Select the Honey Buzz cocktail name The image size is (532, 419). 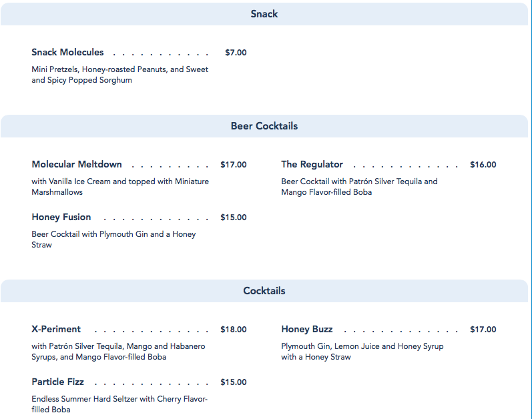click(x=307, y=330)
